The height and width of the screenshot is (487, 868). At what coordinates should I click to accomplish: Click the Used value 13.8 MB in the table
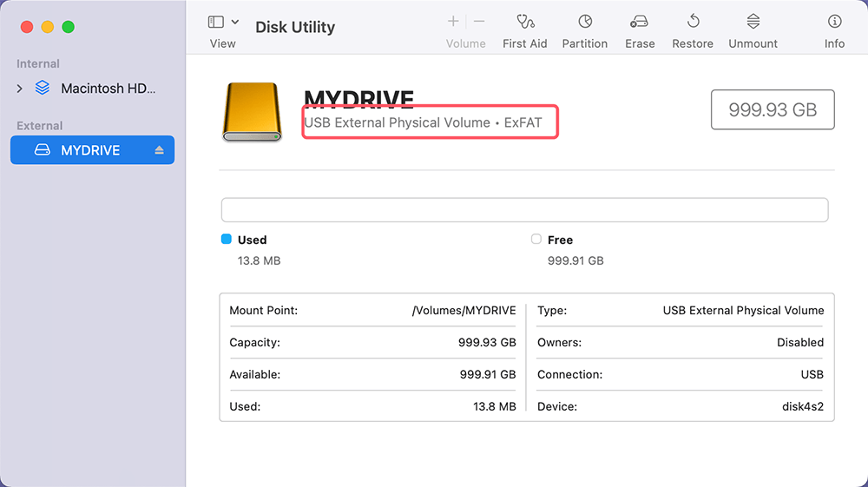495,407
